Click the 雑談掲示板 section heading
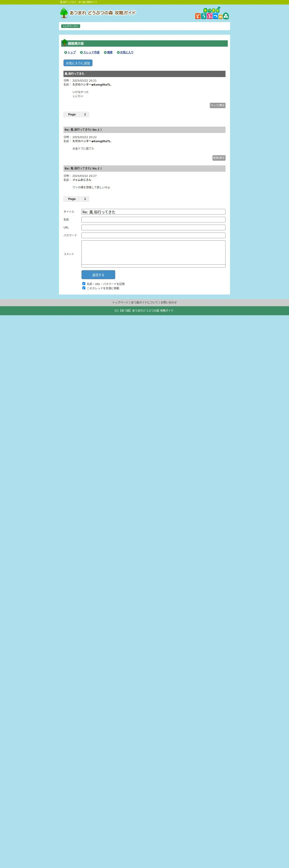This screenshot has height=868, width=289. click(x=76, y=44)
